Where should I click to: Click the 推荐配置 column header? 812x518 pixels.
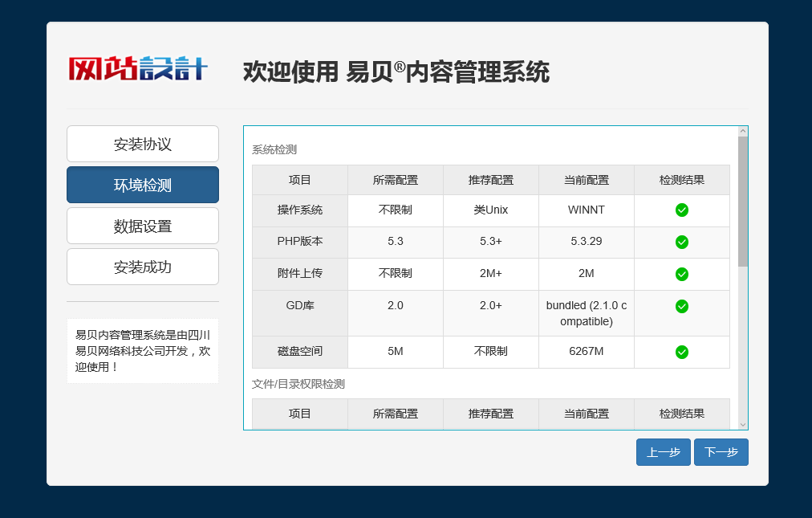click(x=491, y=180)
